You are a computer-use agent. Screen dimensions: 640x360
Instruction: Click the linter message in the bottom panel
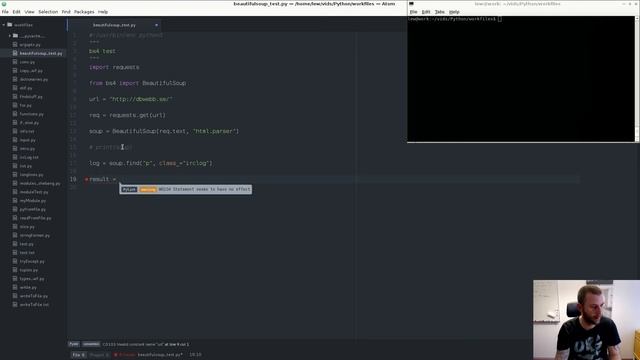point(146,344)
